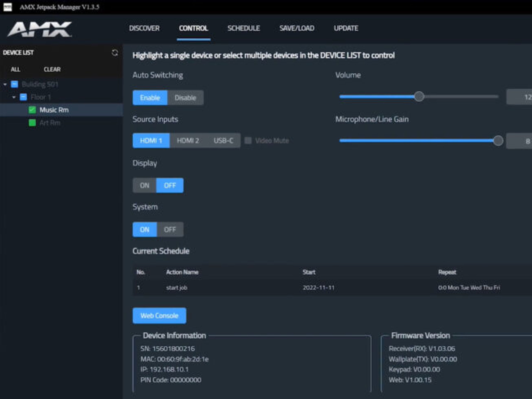The width and height of the screenshot is (532, 399).
Task: Enable the Video Mute checkbox
Action: point(248,140)
